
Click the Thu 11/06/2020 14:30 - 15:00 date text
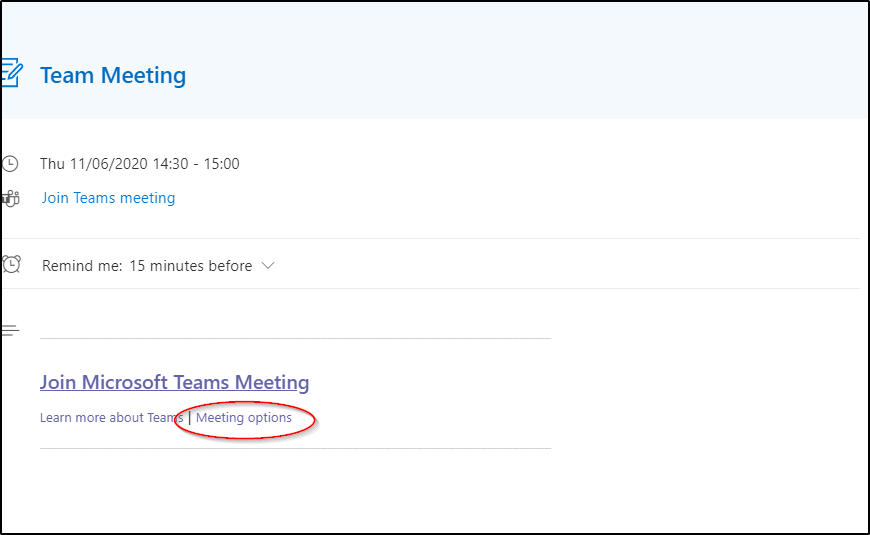[140, 164]
